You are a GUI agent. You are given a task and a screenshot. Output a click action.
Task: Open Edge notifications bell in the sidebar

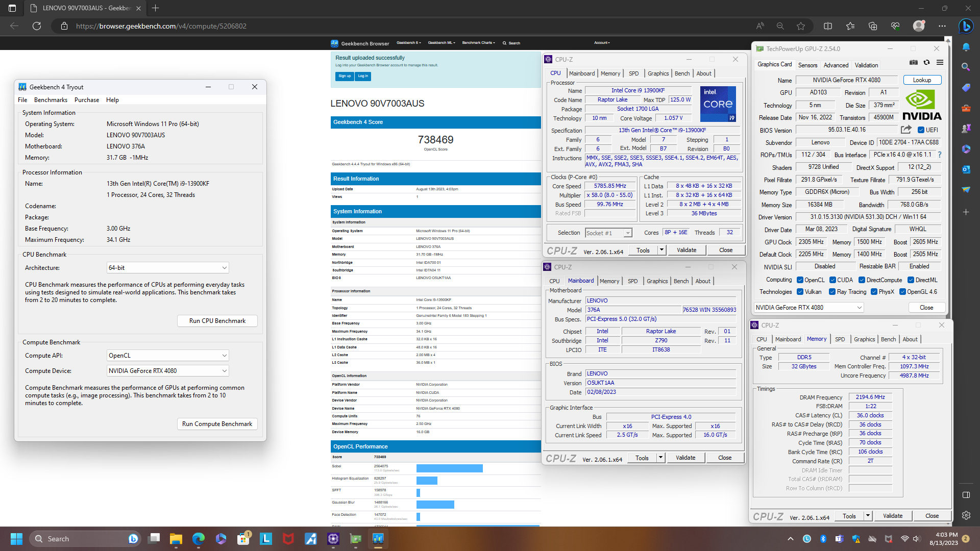(x=966, y=47)
